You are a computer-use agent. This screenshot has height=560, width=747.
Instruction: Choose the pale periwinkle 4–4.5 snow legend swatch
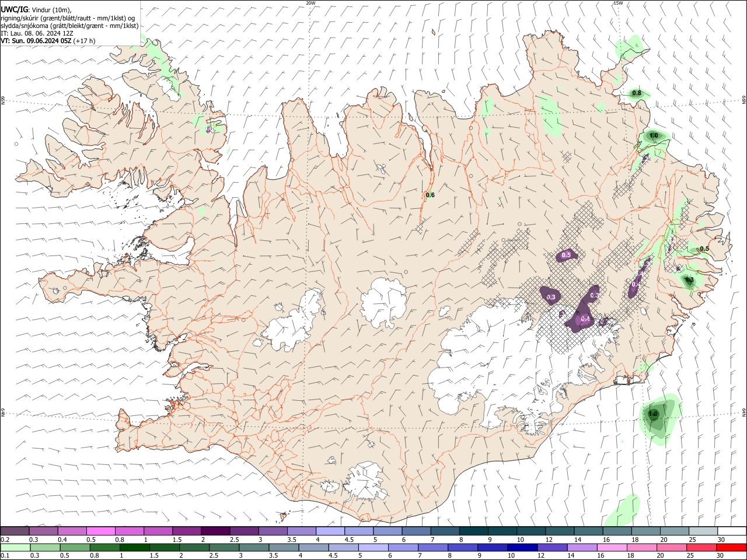(330, 531)
